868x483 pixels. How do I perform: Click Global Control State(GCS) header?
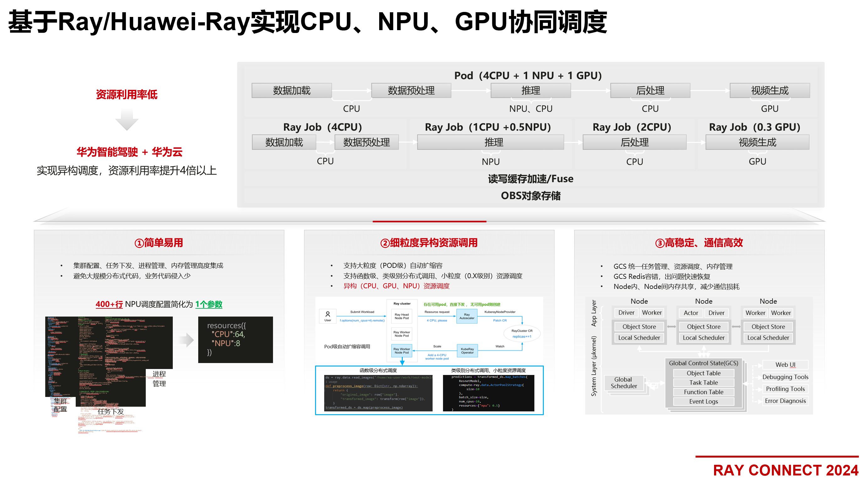703,363
